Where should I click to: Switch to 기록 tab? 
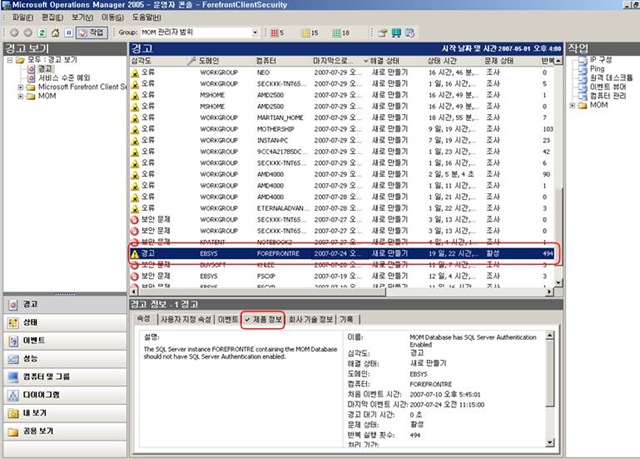(347, 319)
